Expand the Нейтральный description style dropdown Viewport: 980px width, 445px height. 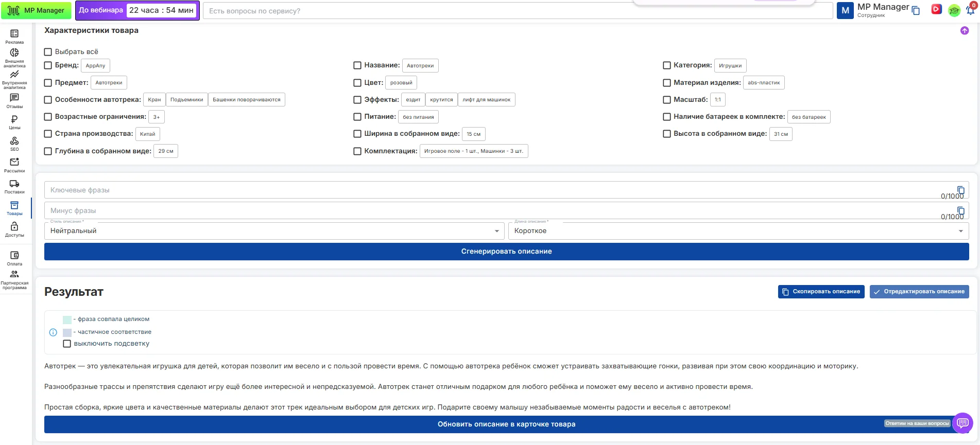pyautogui.click(x=274, y=231)
